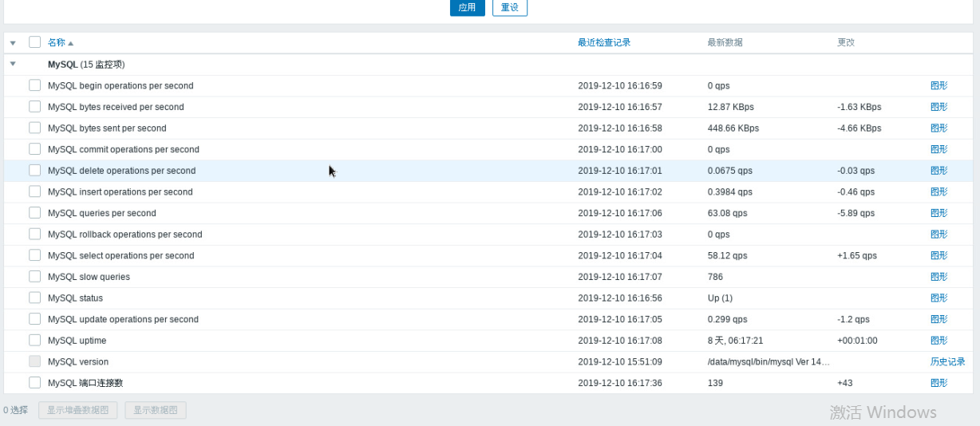The height and width of the screenshot is (426, 980).
Task: Open 图形 for MySQL update operations
Action: click(939, 319)
